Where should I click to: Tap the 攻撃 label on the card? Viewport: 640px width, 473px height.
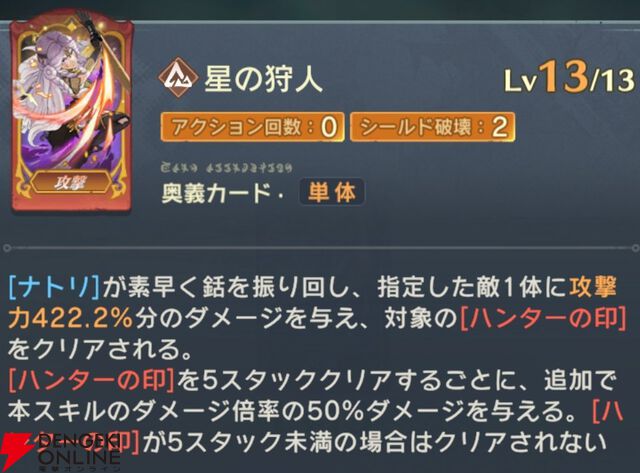(70, 182)
